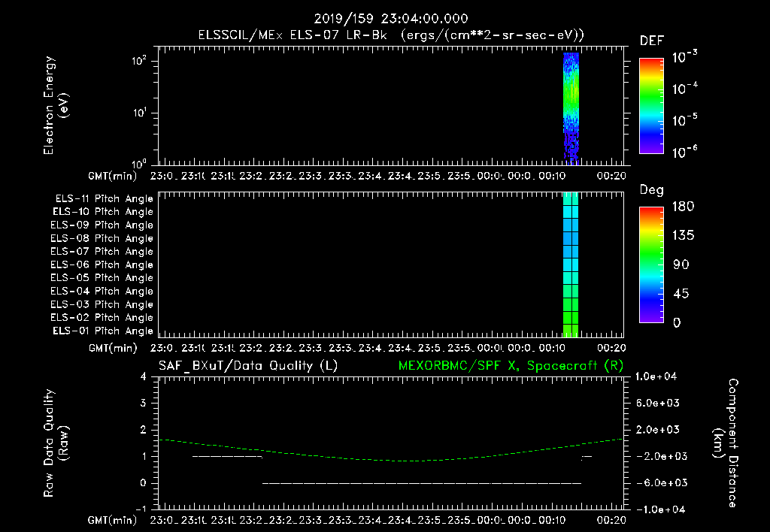Click GMT(min) label under the pitch angle panel
The width and height of the screenshot is (770, 532).
click(x=113, y=349)
